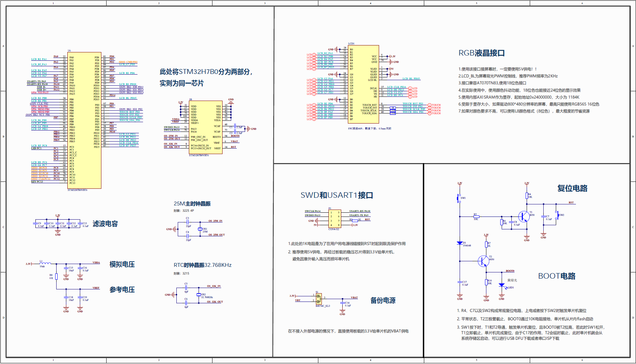This screenshot has width=636, height=364.
Task: Select the S1 BAT54C_KL3 dual diode symbol
Action: pyautogui.click(x=319, y=299)
